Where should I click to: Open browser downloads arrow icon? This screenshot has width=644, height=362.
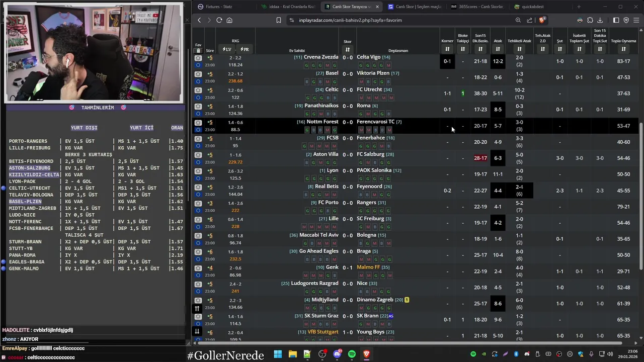(600, 20)
